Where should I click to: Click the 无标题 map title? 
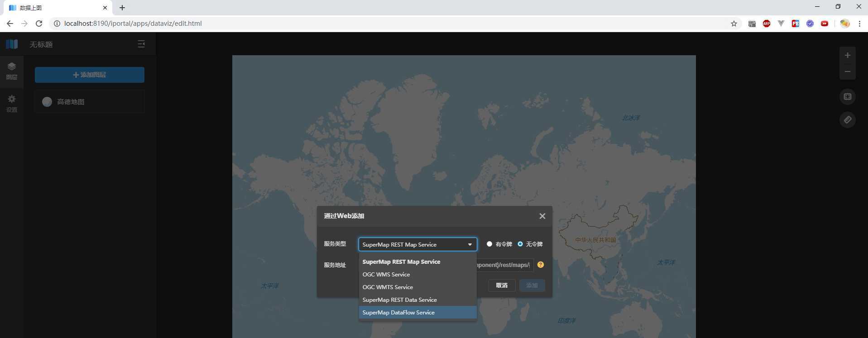click(41, 44)
